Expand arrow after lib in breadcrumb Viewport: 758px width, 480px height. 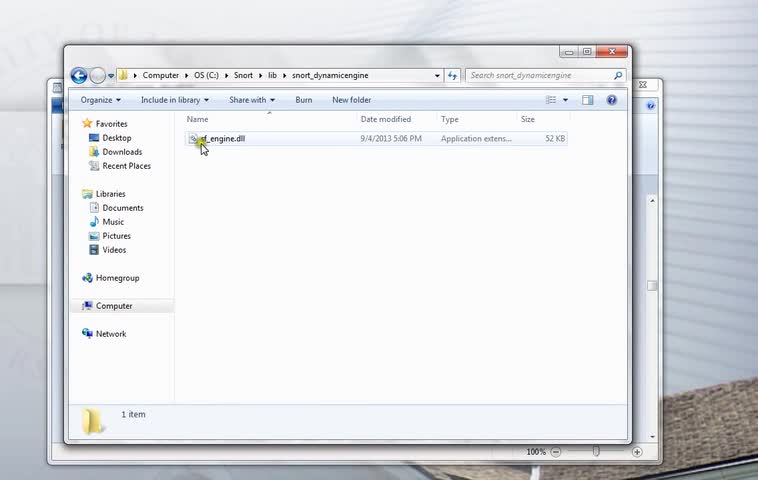284,75
